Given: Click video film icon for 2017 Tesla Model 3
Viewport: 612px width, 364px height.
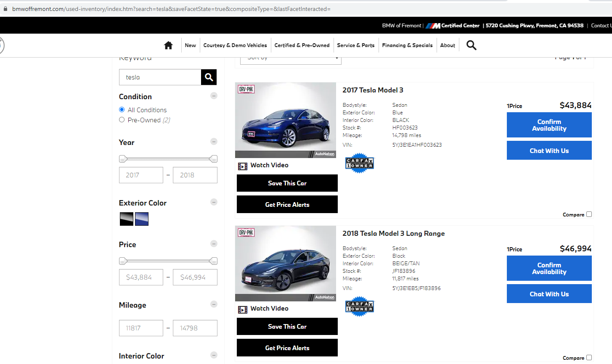Looking at the screenshot, I should click(243, 166).
